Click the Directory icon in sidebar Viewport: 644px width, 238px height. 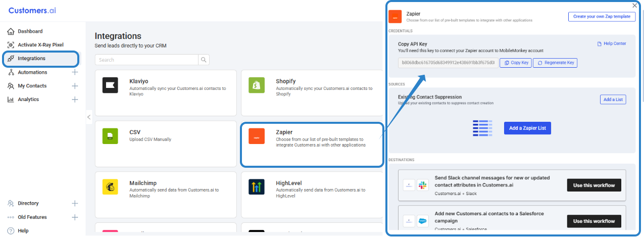pos(11,204)
